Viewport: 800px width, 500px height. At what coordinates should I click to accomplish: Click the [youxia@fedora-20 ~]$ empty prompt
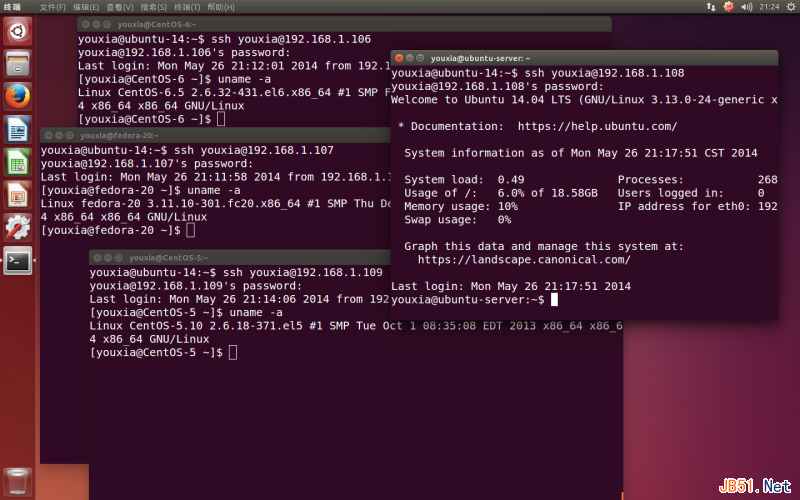110,231
